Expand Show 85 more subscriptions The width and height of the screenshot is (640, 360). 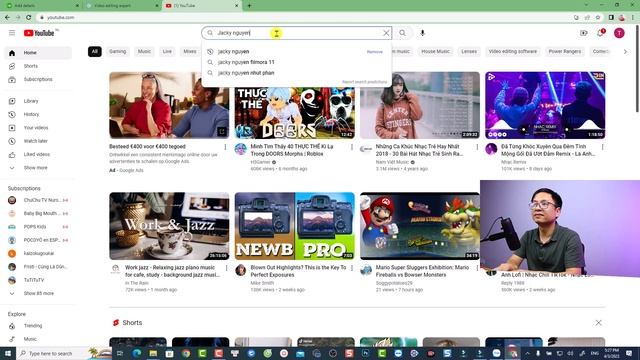[x=38, y=293]
